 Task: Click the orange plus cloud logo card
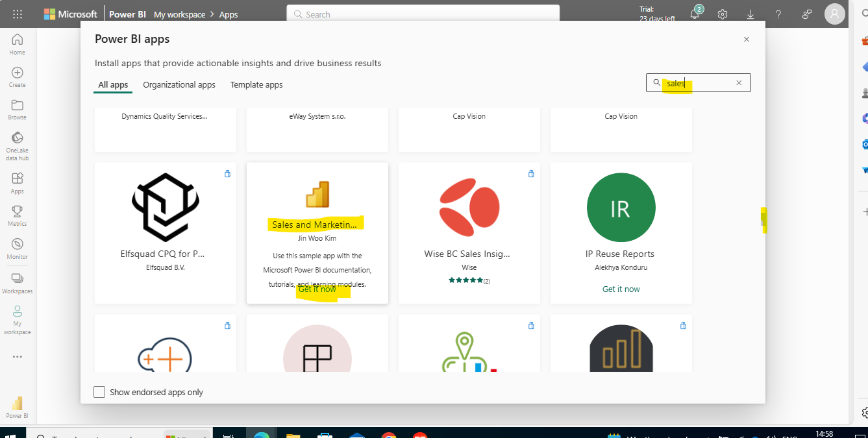tap(166, 354)
